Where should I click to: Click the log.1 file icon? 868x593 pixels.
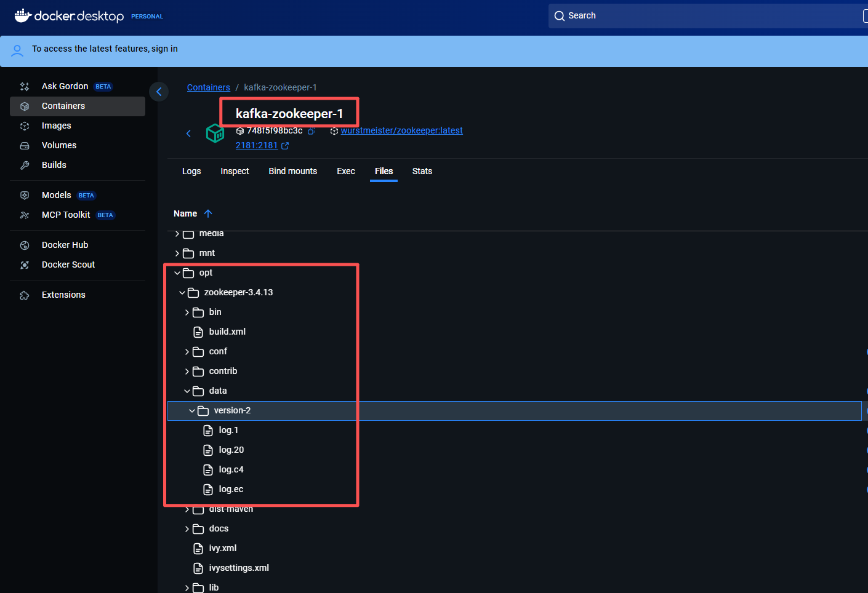pos(208,431)
